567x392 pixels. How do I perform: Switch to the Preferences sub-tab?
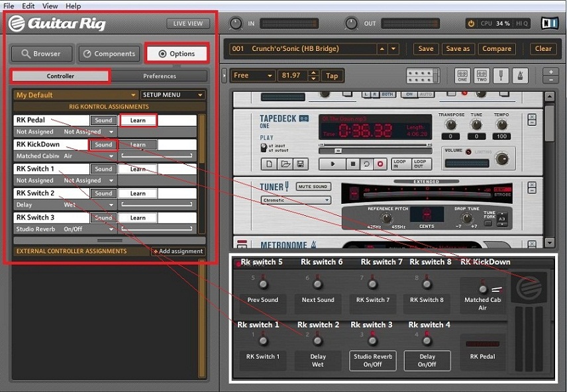click(160, 76)
